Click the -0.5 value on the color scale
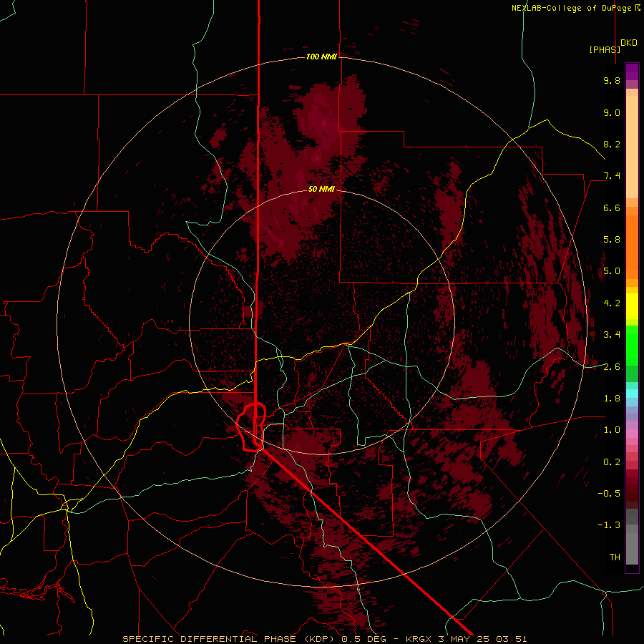Screen dimensions: 644x644 click(609, 494)
